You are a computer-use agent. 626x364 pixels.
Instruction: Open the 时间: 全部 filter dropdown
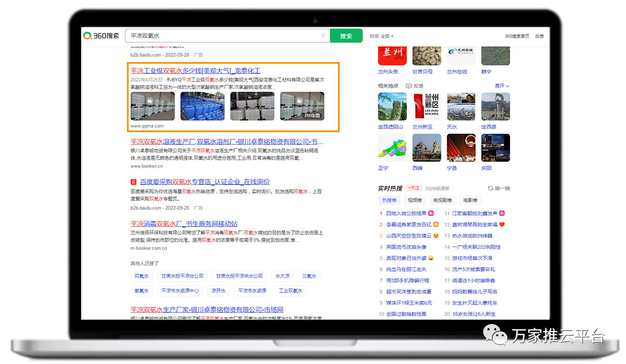382,36
